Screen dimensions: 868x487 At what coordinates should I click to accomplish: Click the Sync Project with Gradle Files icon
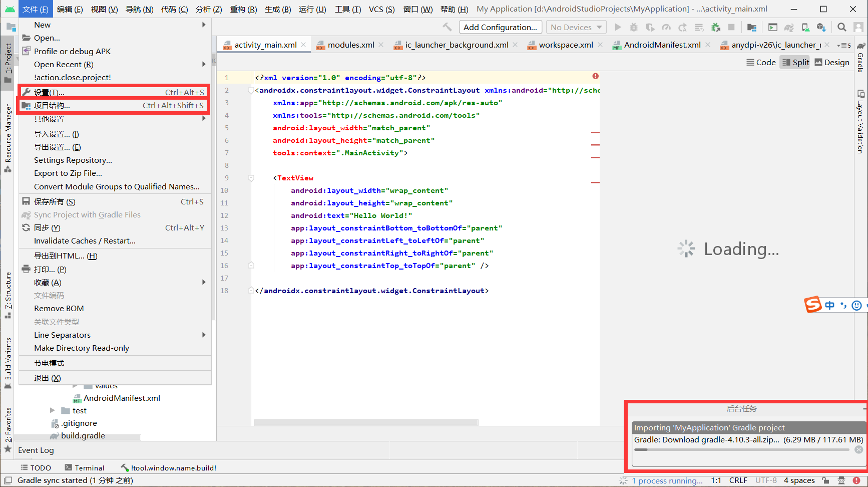click(x=788, y=27)
